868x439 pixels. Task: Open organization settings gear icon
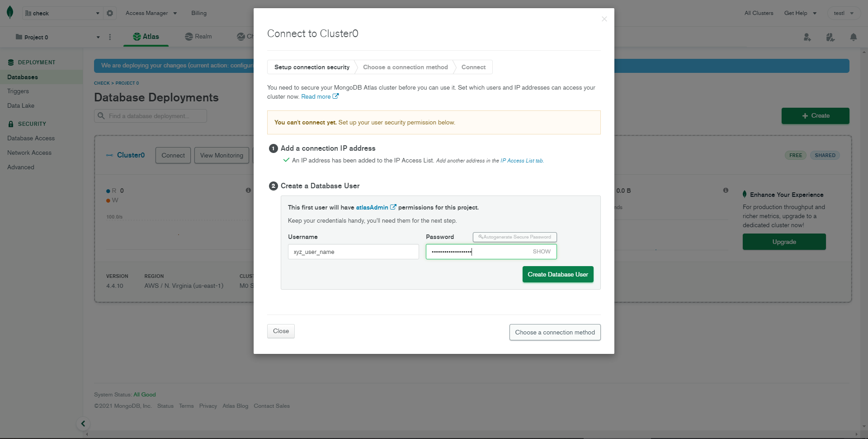pyautogui.click(x=110, y=13)
